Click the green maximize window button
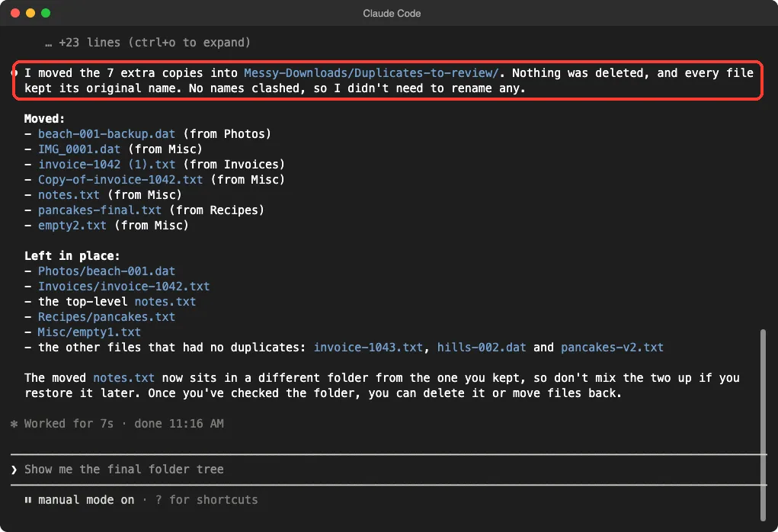Image resolution: width=778 pixels, height=532 pixels. [46, 13]
